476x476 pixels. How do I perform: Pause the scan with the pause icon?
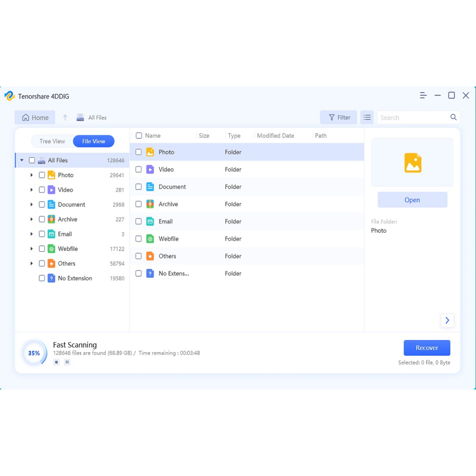67,362
